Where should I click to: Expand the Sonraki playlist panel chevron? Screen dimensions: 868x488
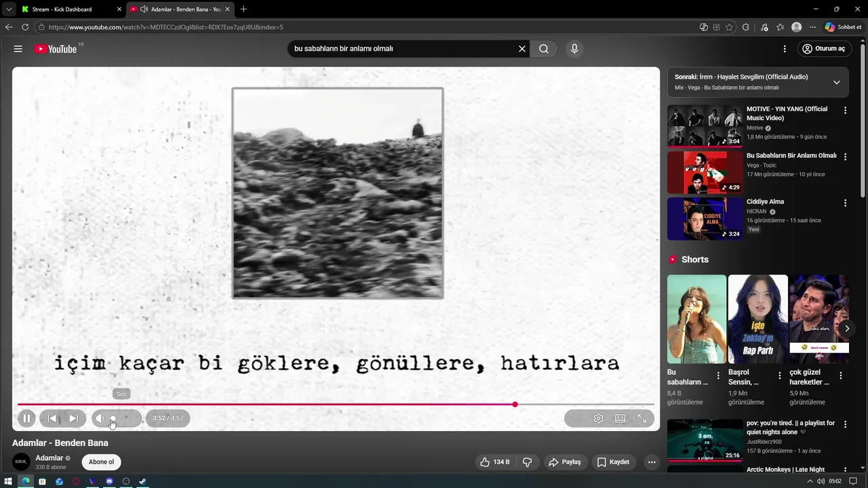point(836,82)
